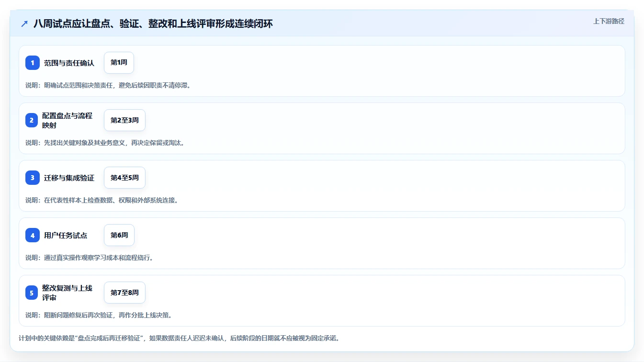Click step number 3 badge
Viewport: 644px width, 362px height.
pyautogui.click(x=33, y=178)
